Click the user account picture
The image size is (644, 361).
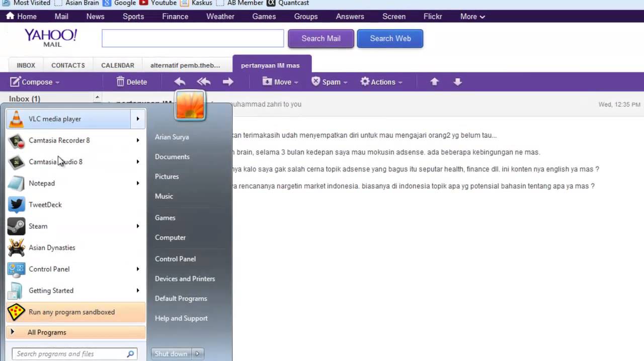190,105
